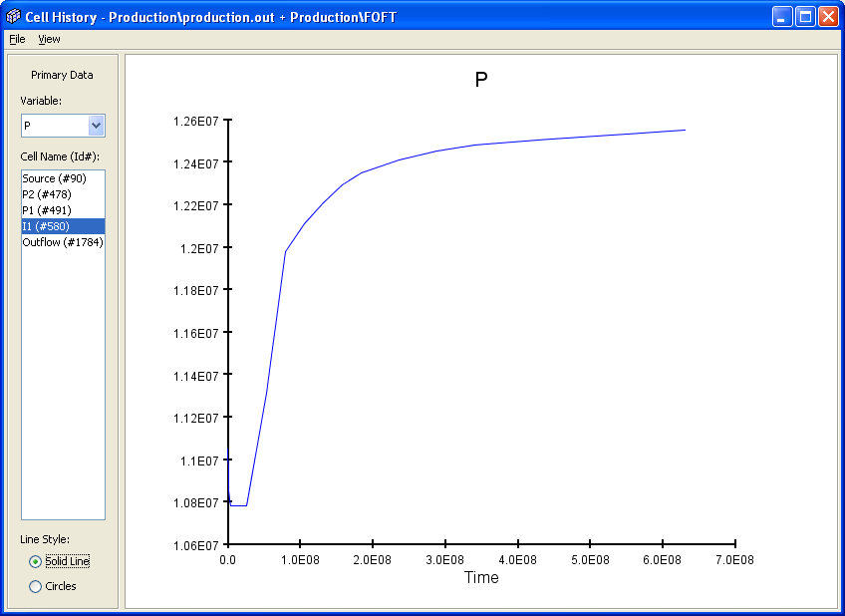The width and height of the screenshot is (845, 616).
Task: Click the Cell History app icon in title bar
Action: (x=13, y=17)
